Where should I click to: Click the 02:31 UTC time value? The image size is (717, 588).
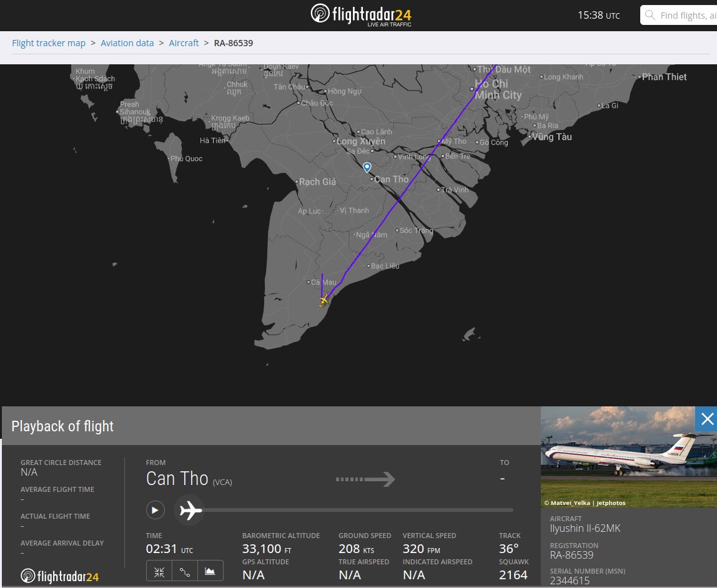[169, 549]
